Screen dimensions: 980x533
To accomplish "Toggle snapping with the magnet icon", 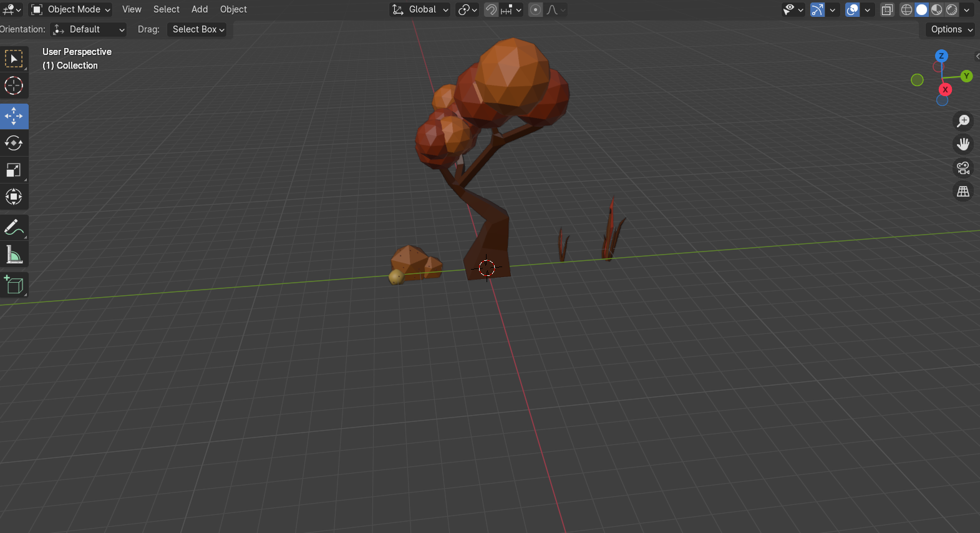I will tap(491, 10).
